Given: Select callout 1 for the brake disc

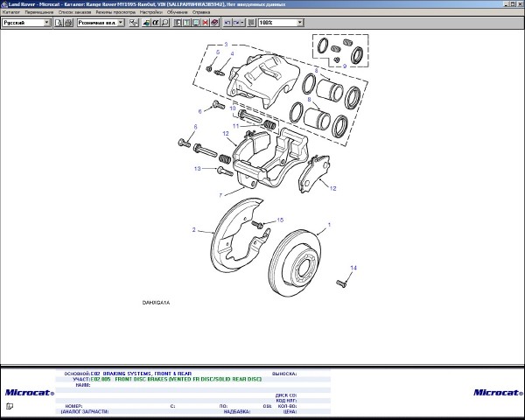Looking at the screenshot, I should [329, 225].
